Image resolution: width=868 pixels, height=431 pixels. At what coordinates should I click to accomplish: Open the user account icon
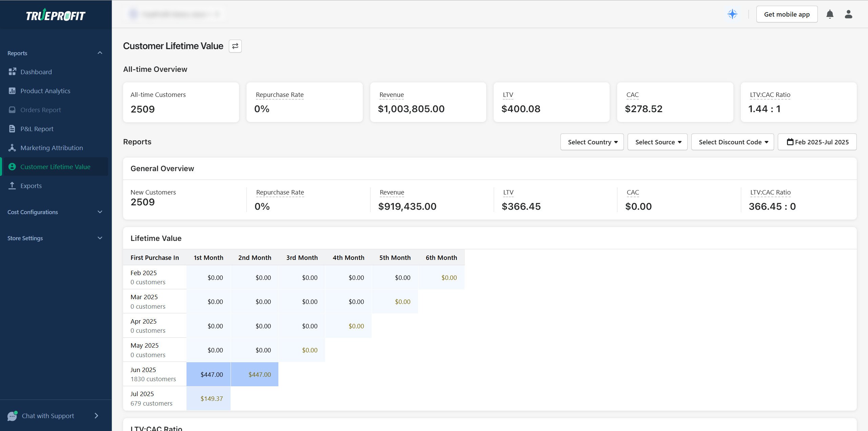[x=848, y=14]
